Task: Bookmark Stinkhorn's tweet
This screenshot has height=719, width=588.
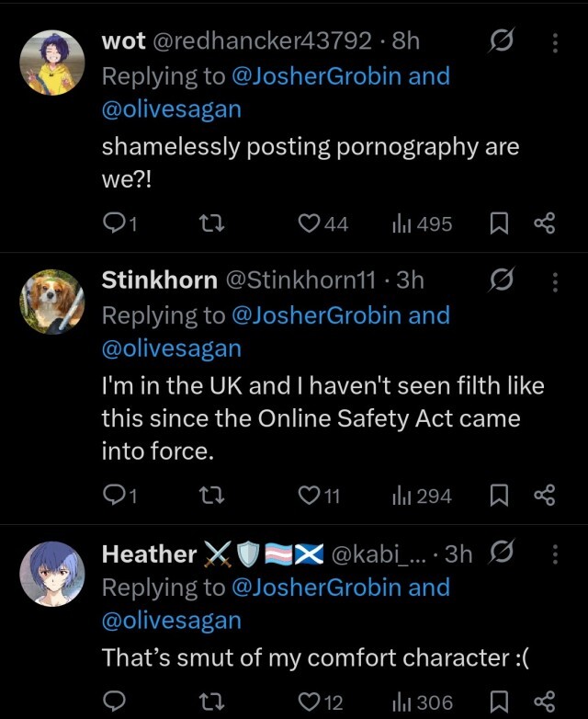Action: 500,496
